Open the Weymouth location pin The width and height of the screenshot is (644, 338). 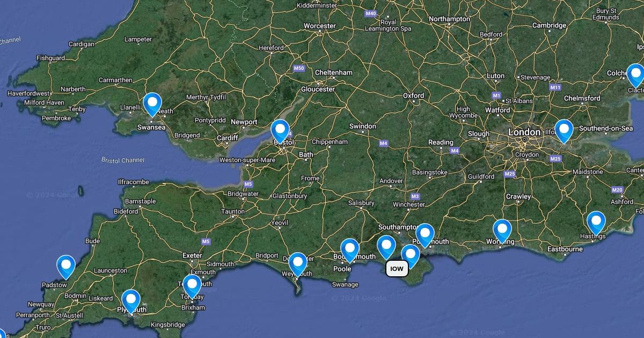(x=298, y=264)
